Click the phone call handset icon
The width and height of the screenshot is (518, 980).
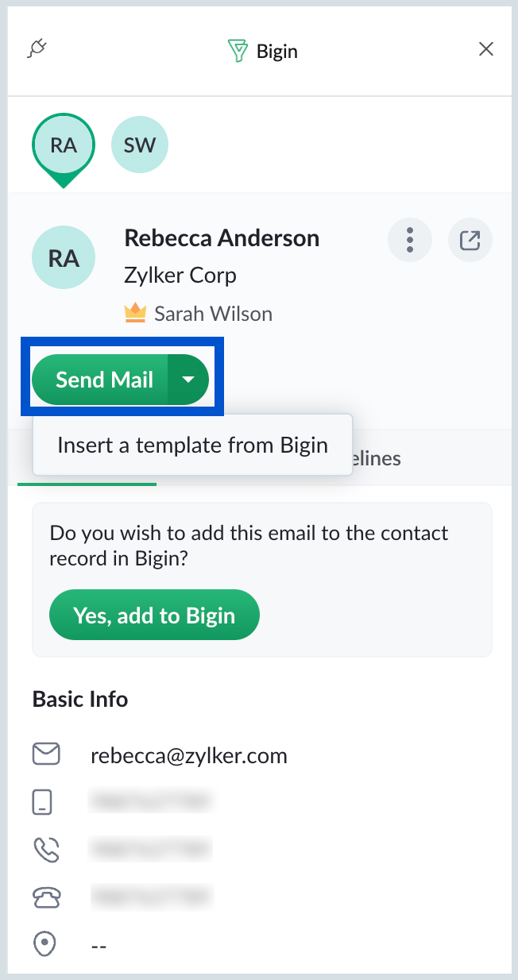click(46, 850)
